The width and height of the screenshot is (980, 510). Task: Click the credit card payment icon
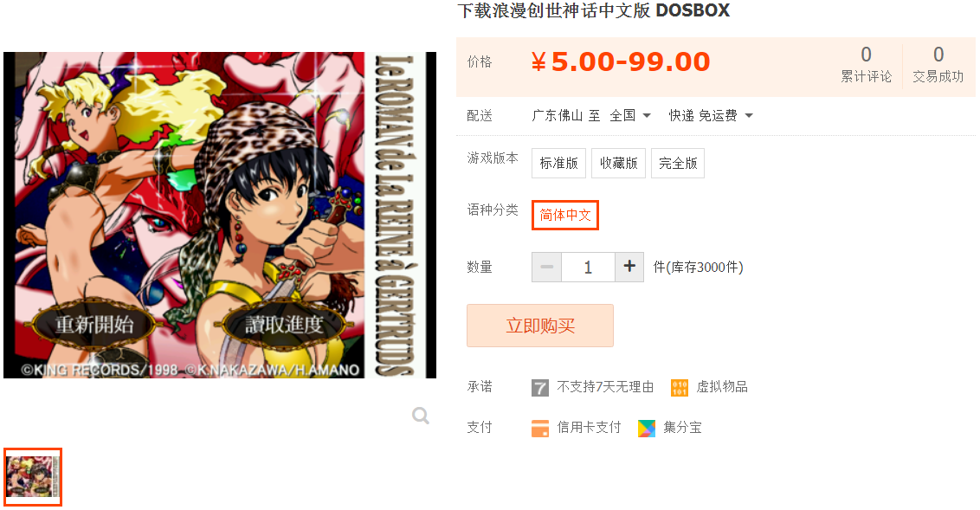click(540, 428)
